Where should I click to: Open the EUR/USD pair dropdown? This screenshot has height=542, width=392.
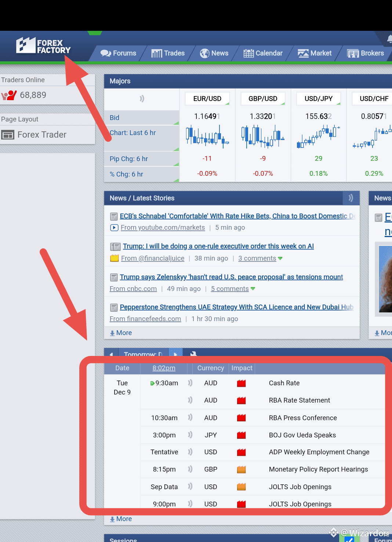[207, 99]
